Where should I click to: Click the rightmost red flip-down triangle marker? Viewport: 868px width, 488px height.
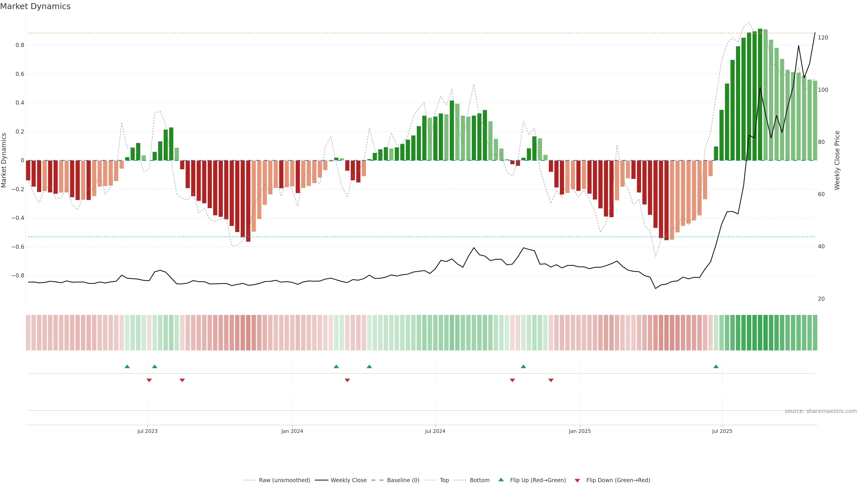tap(551, 380)
